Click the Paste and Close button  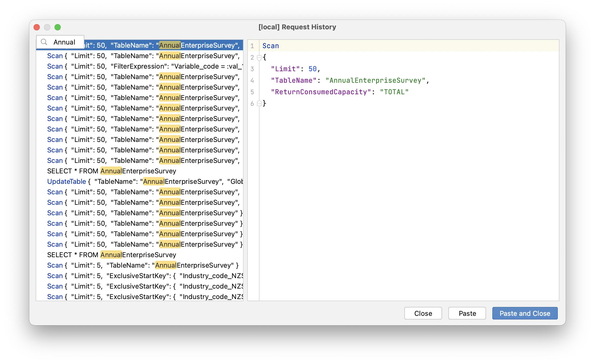[x=525, y=313]
